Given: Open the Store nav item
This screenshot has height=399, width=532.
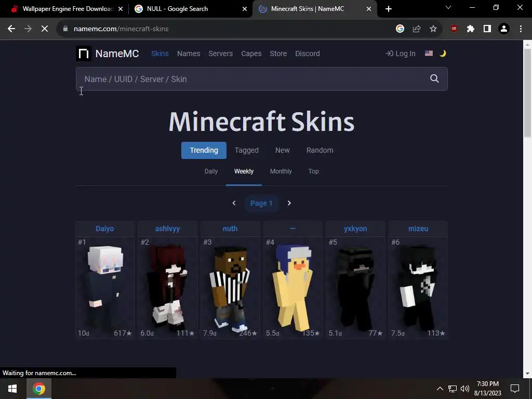Looking at the screenshot, I should pyautogui.click(x=278, y=54).
